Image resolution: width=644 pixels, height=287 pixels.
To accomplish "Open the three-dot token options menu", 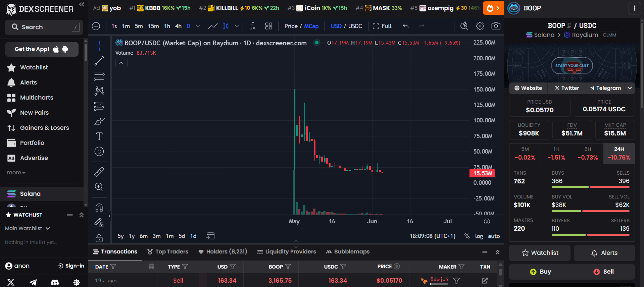I will 634,8.
